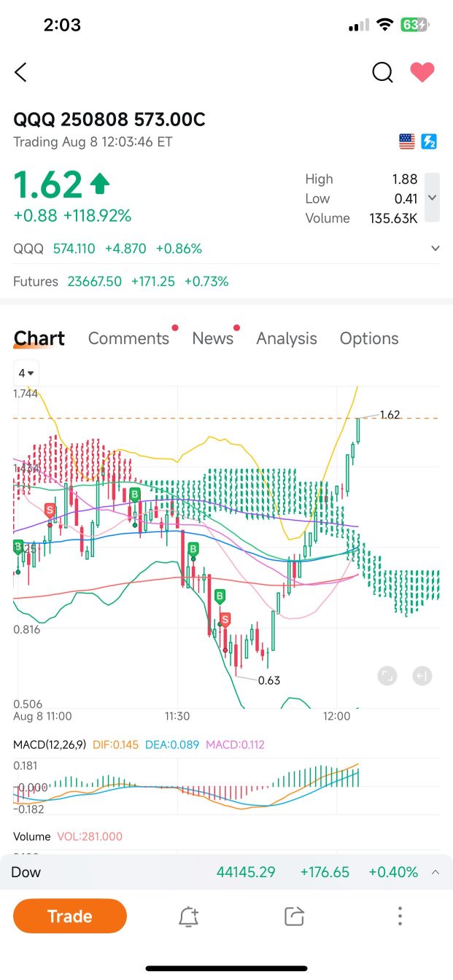453x980 pixels.
Task: Switch to the News tab
Action: 212,338
